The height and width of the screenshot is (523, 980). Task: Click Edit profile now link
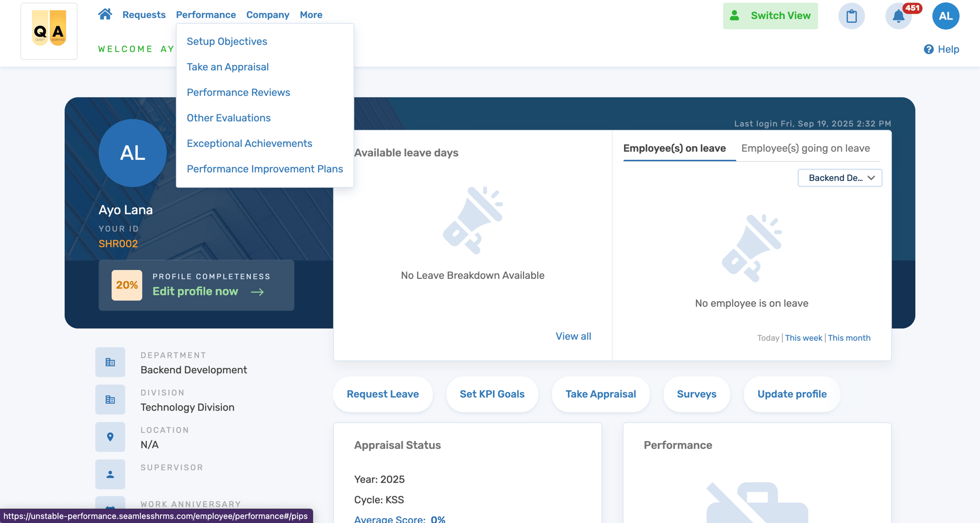pyautogui.click(x=196, y=291)
